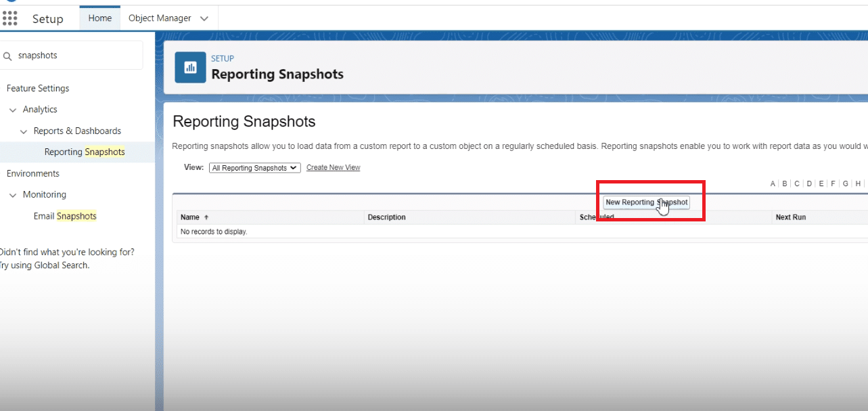Focus the Quick Find search field
Image resolution: width=868 pixels, height=411 pixels.
(71, 56)
